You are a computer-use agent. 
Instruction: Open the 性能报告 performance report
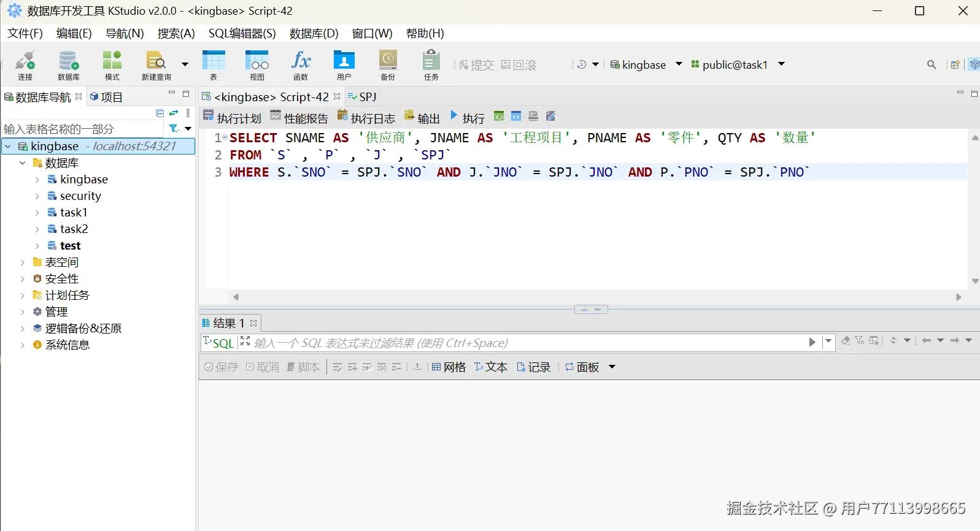299,117
